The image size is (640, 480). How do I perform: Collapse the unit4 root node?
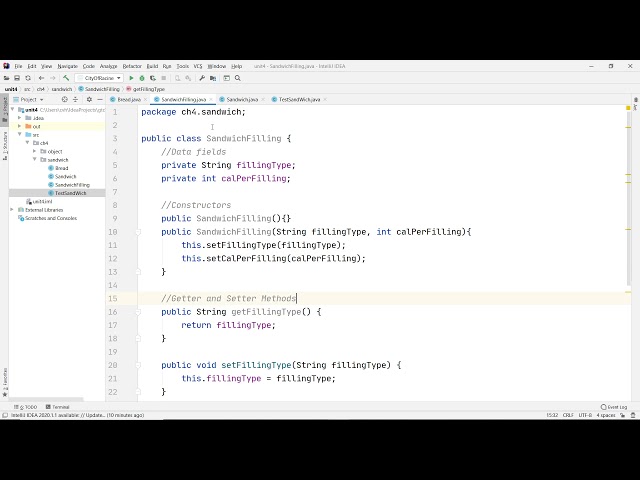pos(12,109)
